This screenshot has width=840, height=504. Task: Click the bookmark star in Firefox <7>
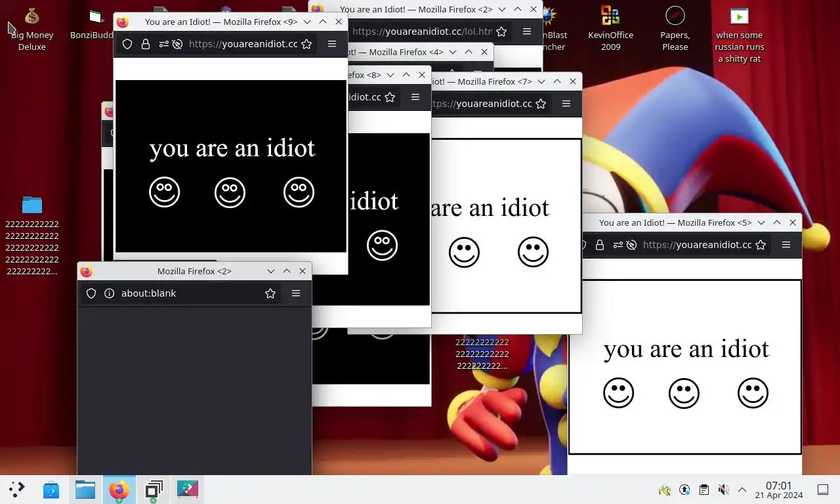(x=541, y=104)
